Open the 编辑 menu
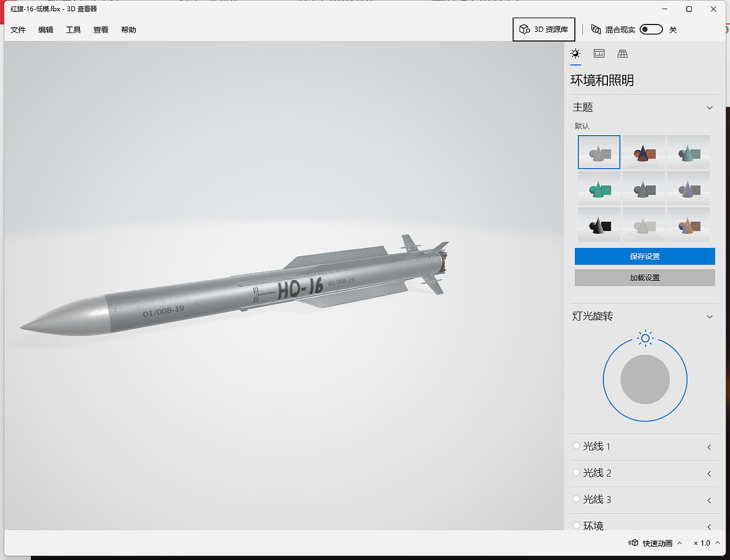Viewport: 730px width, 560px height. click(x=46, y=30)
